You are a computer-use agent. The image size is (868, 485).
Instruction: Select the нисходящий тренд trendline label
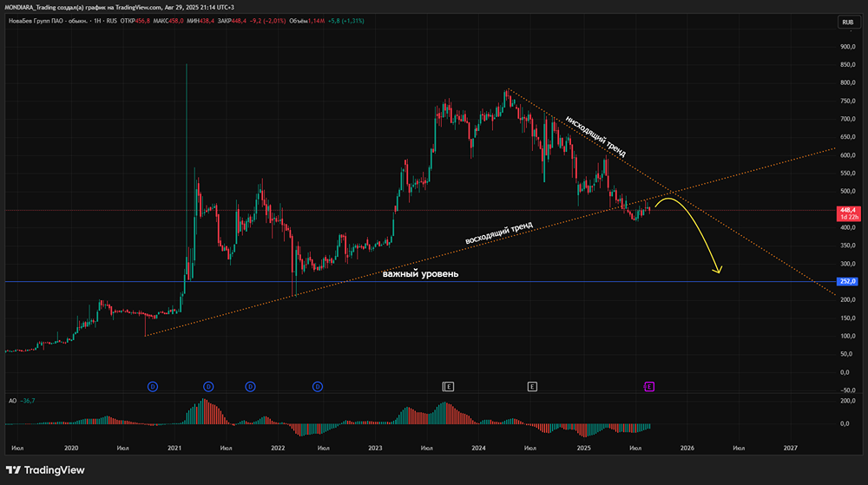[x=595, y=136]
